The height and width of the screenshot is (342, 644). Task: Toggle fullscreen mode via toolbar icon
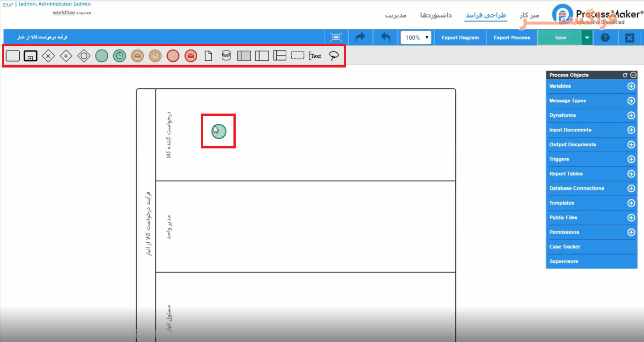coord(336,37)
